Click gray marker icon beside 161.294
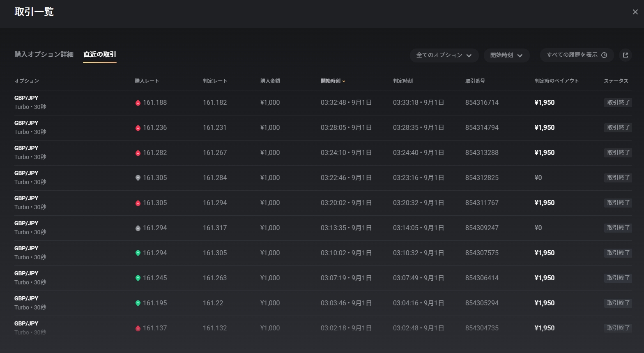The height and width of the screenshot is (353, 644). pyautogui.click(x=138, y=228)
